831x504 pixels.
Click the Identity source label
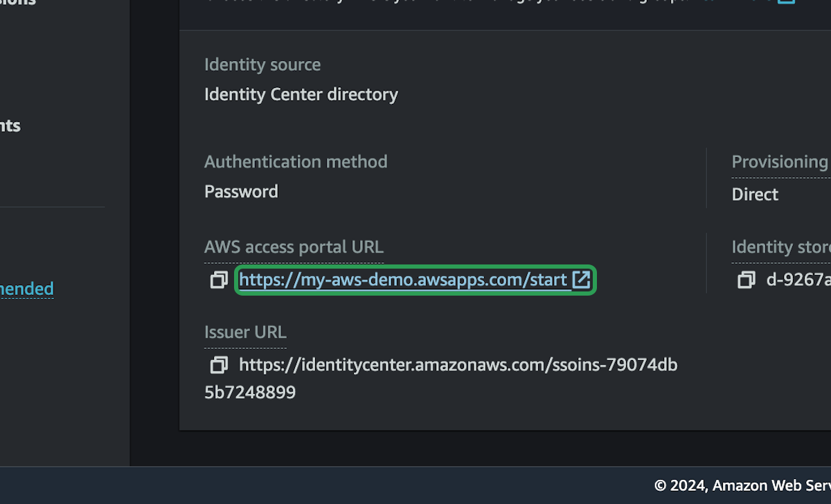click(x=262, y=65)
